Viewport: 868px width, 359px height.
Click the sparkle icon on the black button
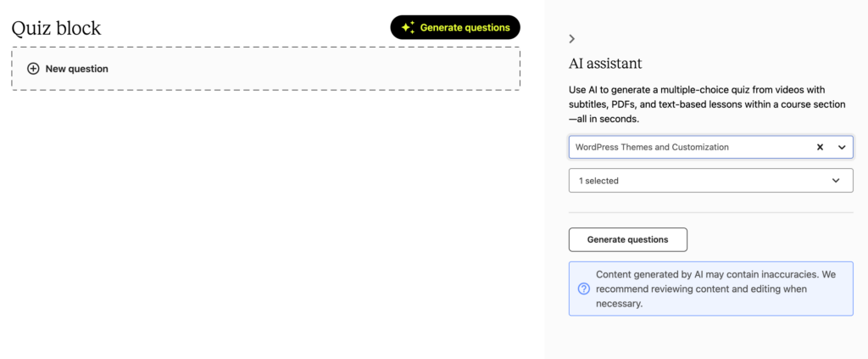coord(408,28)
